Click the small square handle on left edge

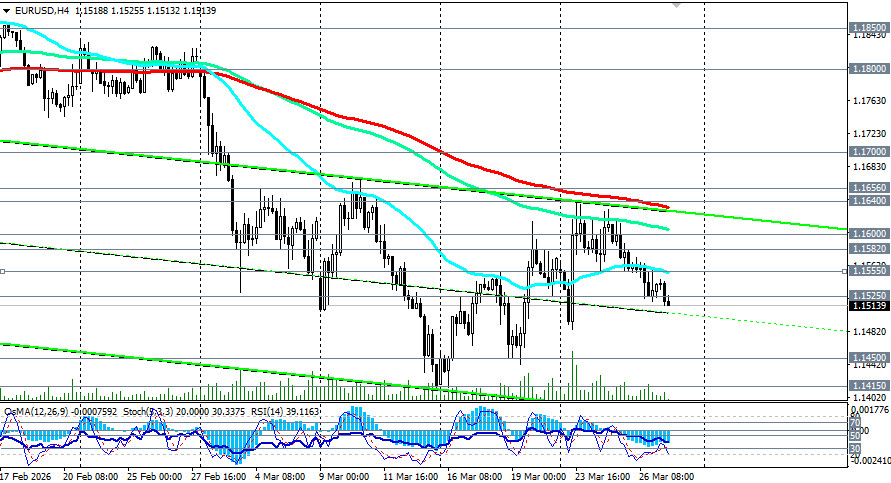[x=3, y=271]
